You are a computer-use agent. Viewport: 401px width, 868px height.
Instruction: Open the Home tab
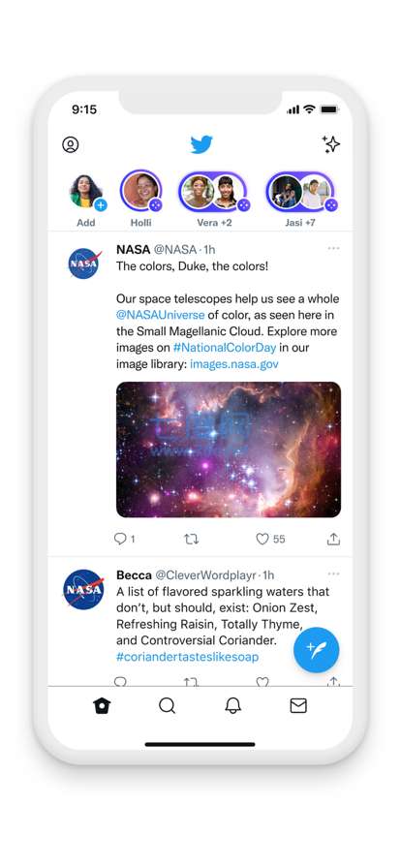(x=102, y=706)
